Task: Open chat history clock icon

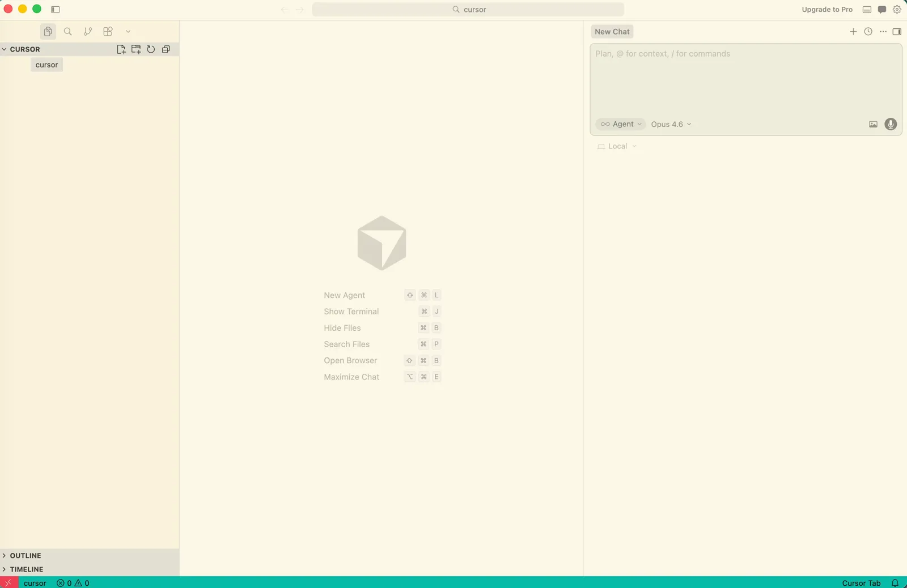Action: point(868,32)
